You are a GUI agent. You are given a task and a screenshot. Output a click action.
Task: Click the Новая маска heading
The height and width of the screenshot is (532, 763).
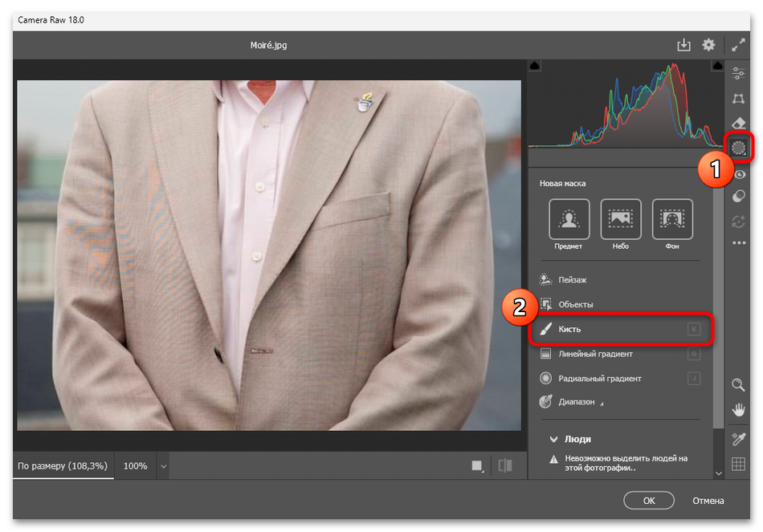pyautogui.click(x=562, y=183)
